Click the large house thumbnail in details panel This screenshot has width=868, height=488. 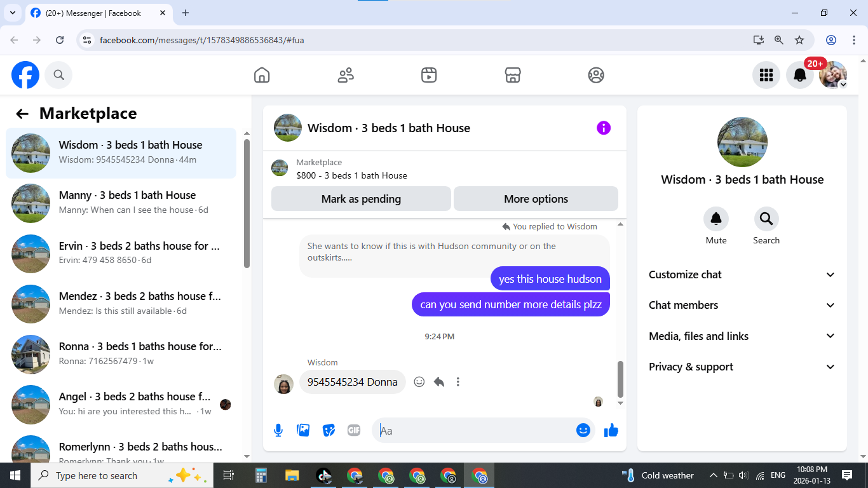(742, 142)
